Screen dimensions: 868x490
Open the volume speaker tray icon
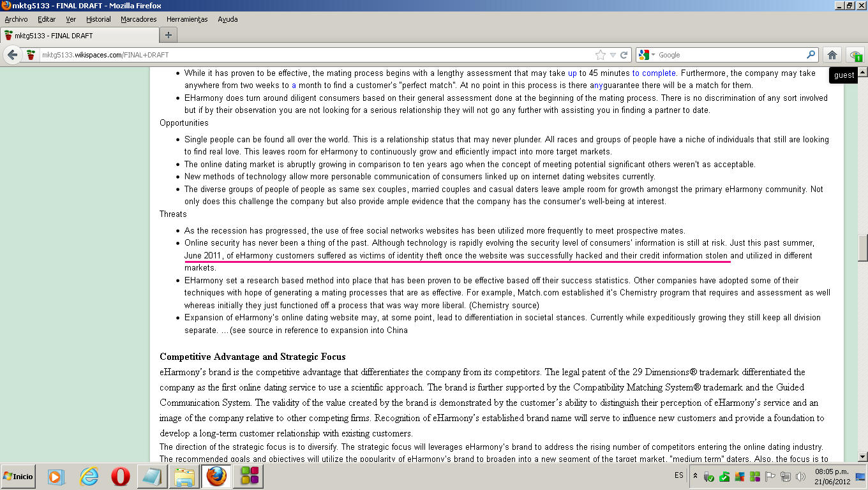801,477
